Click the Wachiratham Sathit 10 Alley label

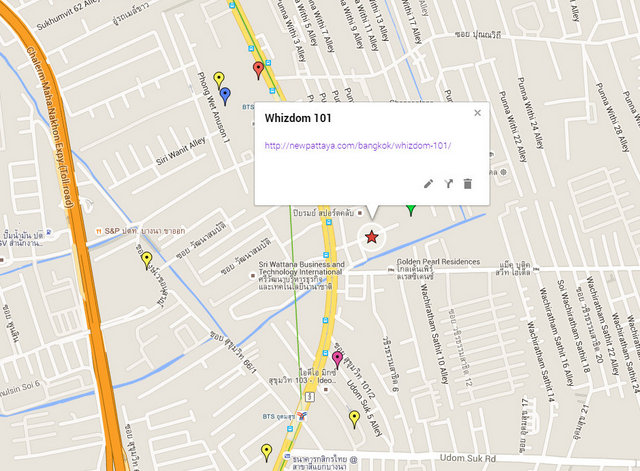click(x=435, y=333)
